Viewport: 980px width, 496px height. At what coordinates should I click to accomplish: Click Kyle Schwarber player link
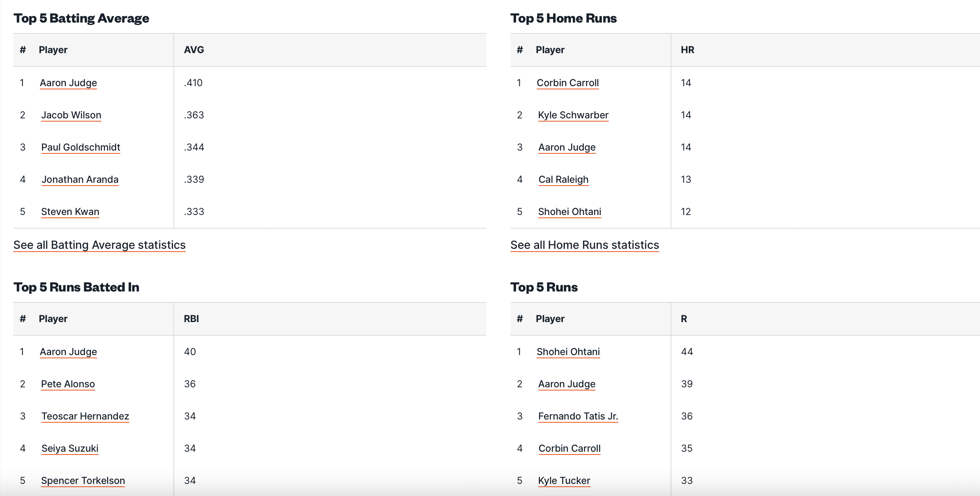[x=573, y=115]
